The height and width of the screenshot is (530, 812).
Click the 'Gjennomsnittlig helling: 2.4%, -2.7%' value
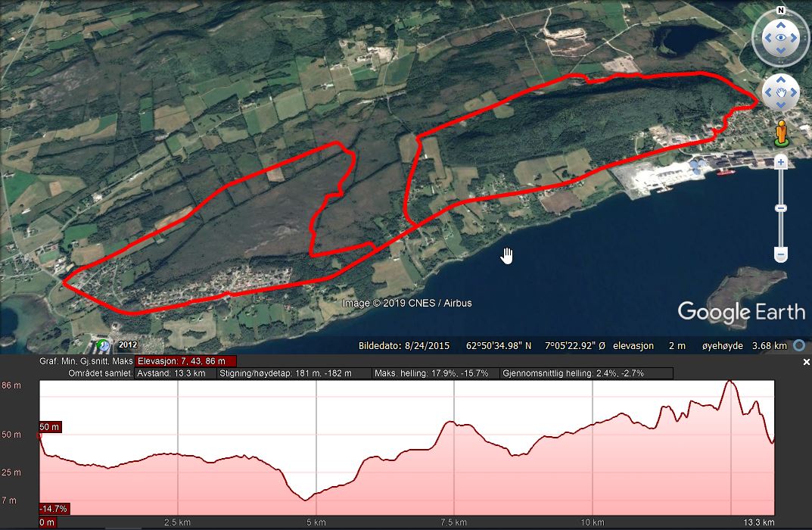pos(586,373)
